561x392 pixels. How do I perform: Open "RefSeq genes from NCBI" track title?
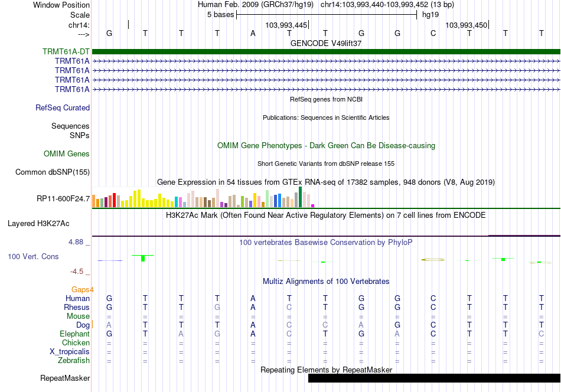[326, 99]
